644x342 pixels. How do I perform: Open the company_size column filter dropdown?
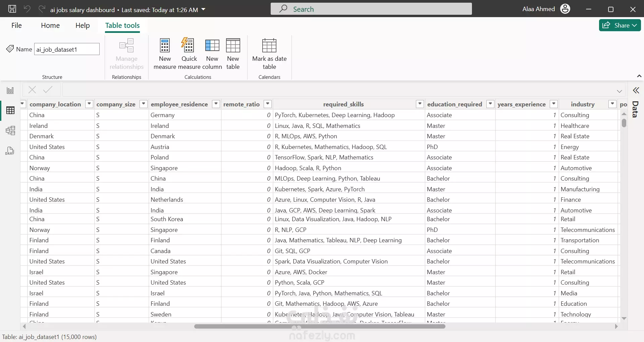coord(144,104)
